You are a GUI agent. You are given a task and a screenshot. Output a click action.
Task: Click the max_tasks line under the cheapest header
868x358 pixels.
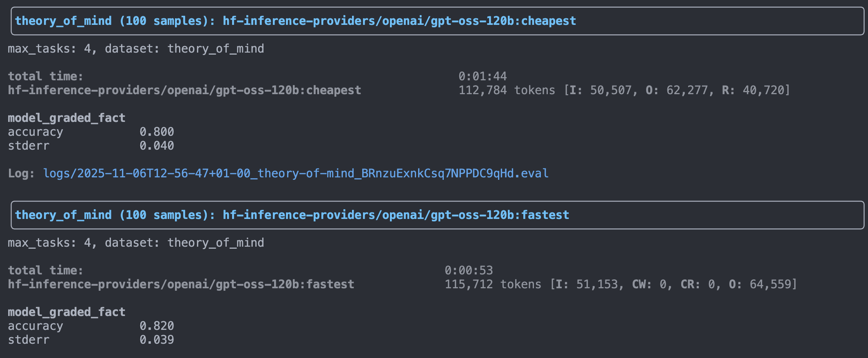pos(136,49)
